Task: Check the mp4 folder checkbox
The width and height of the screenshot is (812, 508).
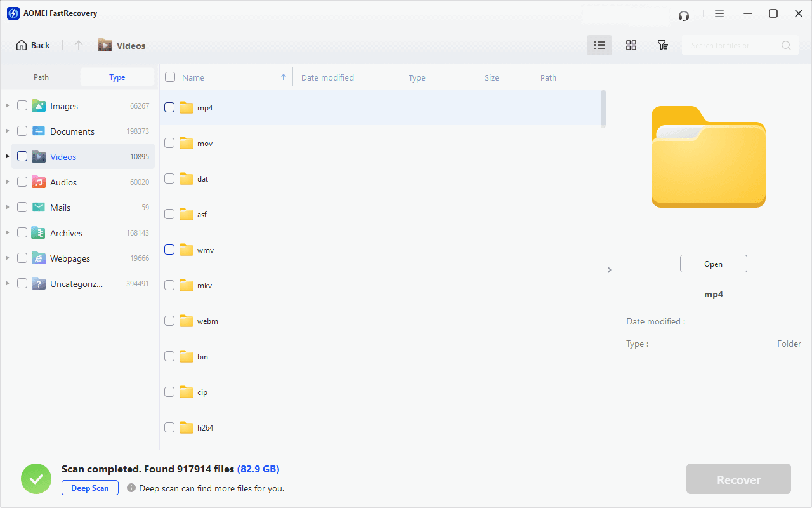Action: 169,107
